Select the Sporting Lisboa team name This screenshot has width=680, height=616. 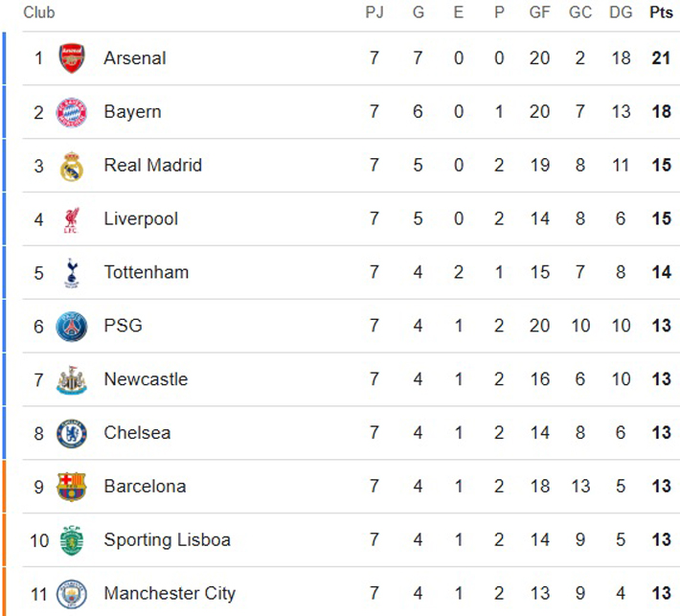coord(168,540)
